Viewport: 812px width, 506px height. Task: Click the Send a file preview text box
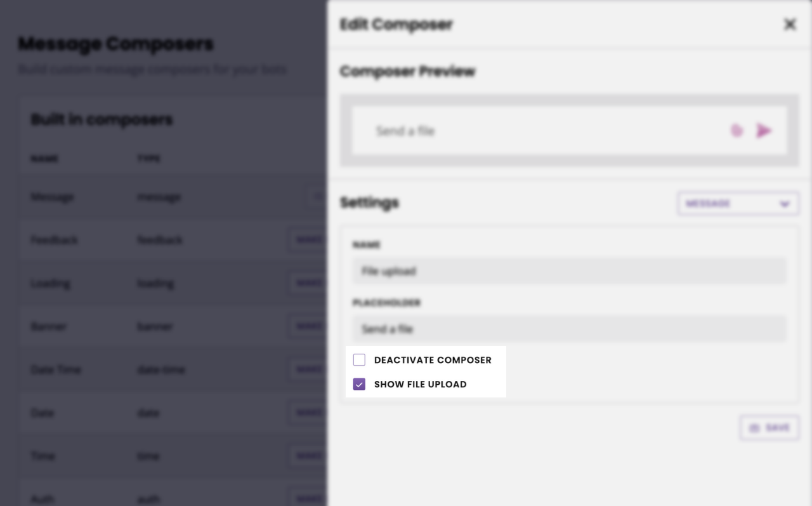[x=569, y=131]
